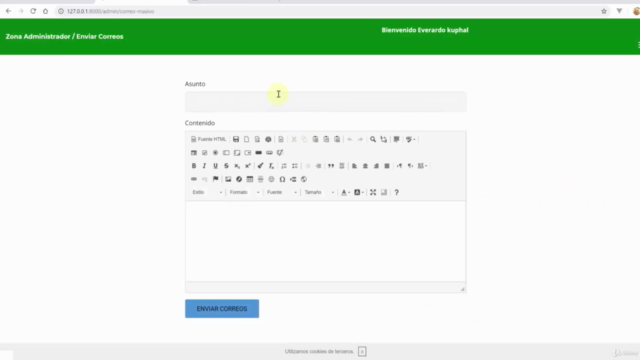Image resolution: width=640 pixels, height=360 pixels.
Task: Click the Fuente HTML source button
Action: pos(208,139)
